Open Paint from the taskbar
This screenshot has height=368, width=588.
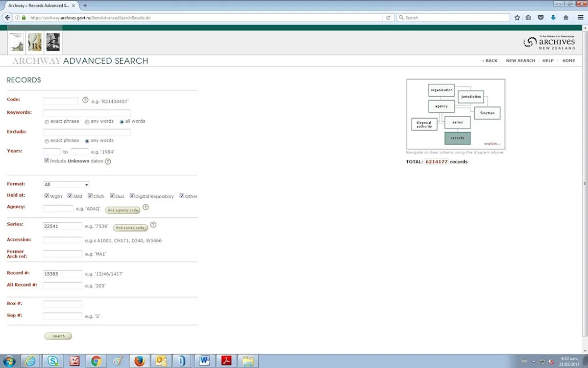click(118, 361)
